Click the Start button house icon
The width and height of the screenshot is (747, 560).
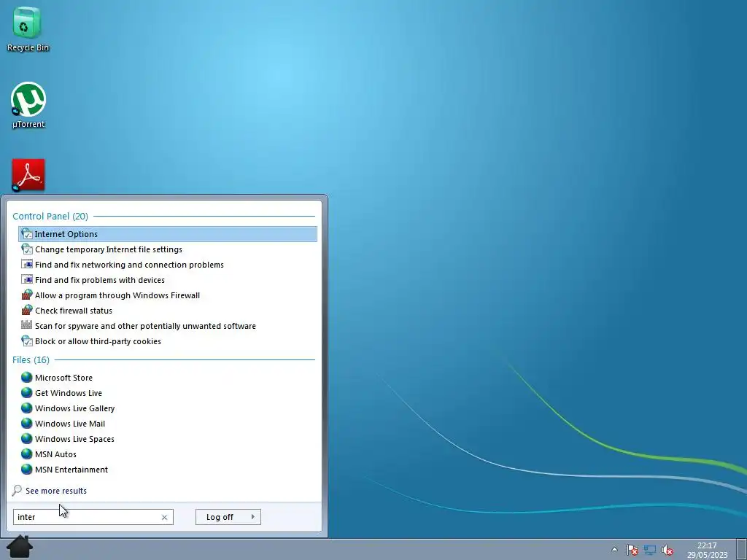20,547
